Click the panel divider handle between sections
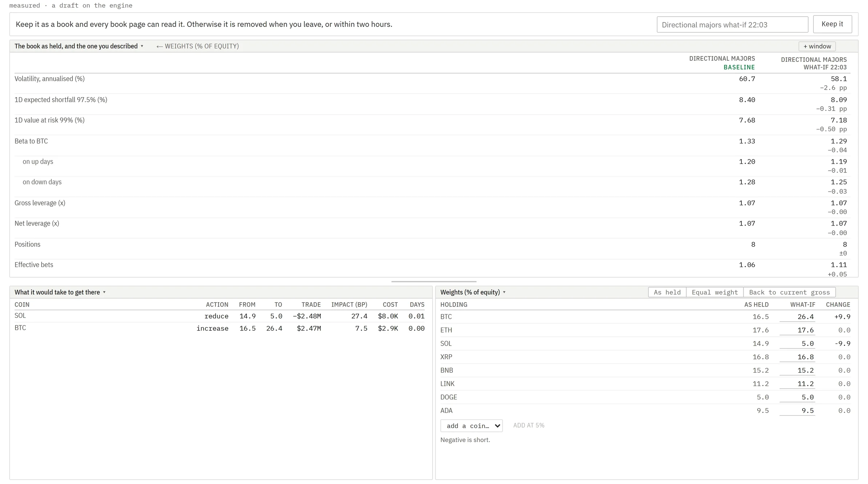The width and height of the screenshot is (868, 484). (x=434, y=281)
